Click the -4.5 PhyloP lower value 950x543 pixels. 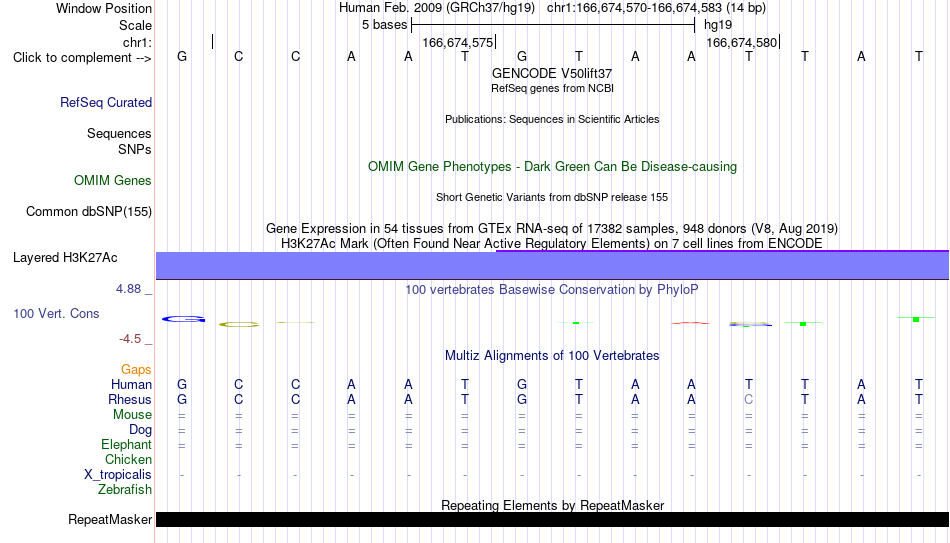tap(130, 339)
